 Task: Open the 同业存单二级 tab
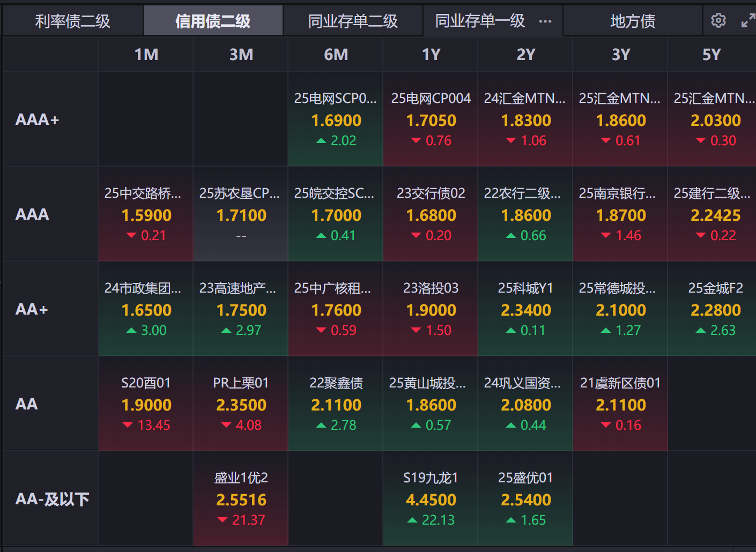point(353,21)
